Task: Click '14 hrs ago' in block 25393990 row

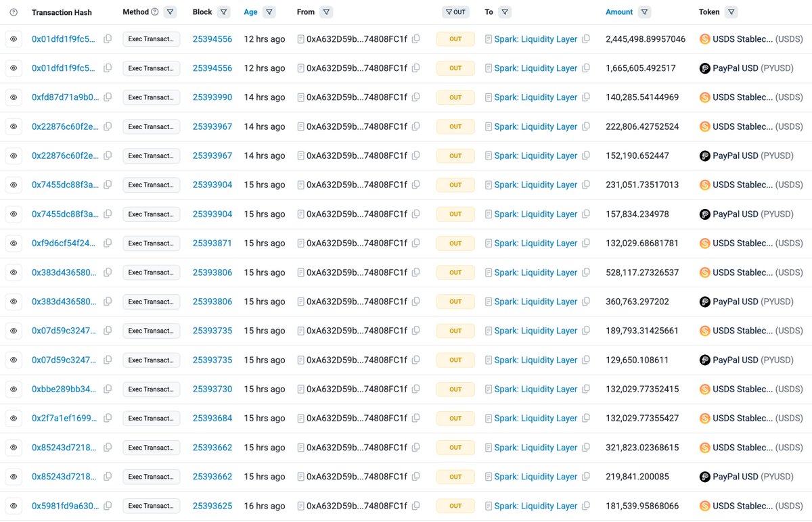Action: [x=265, y=97]
